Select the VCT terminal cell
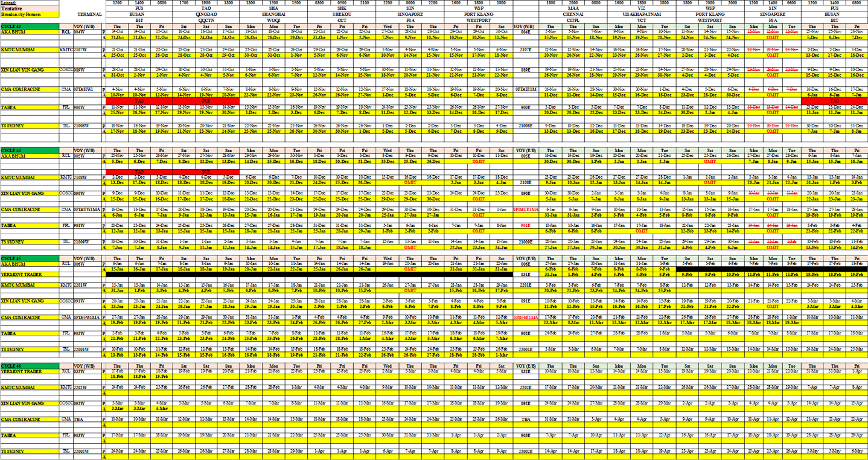The height and width of the screenshot is (460, 868). coord(642,19)
